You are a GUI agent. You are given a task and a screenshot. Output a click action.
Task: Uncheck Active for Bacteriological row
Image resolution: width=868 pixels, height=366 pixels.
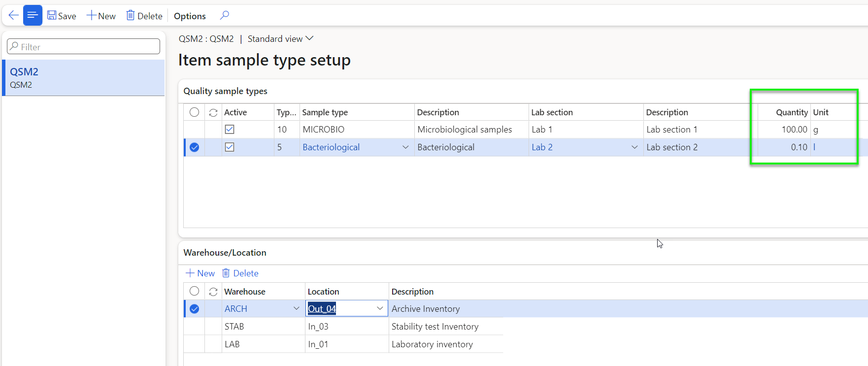[230, 147]
